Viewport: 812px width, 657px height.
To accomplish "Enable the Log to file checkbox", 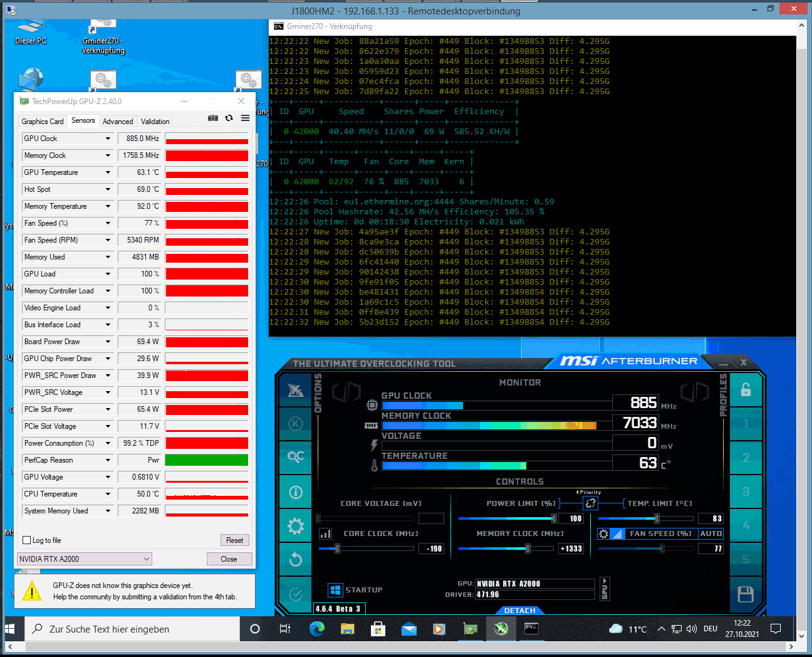I will (x=27, y=540).
